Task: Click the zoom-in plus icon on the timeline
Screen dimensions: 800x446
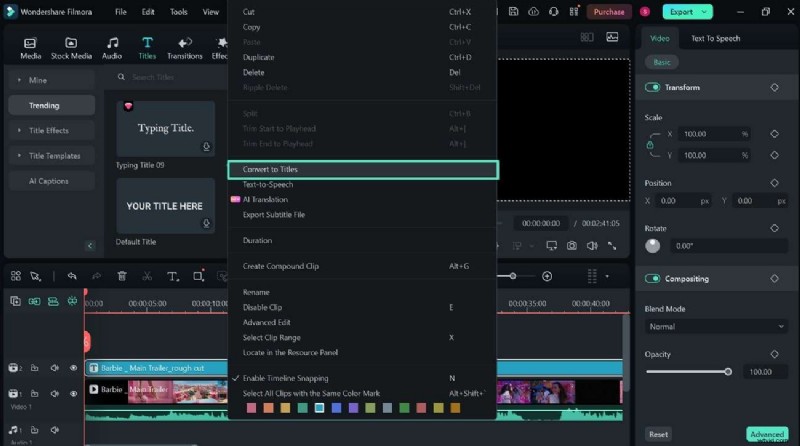Action: point(547,276)
